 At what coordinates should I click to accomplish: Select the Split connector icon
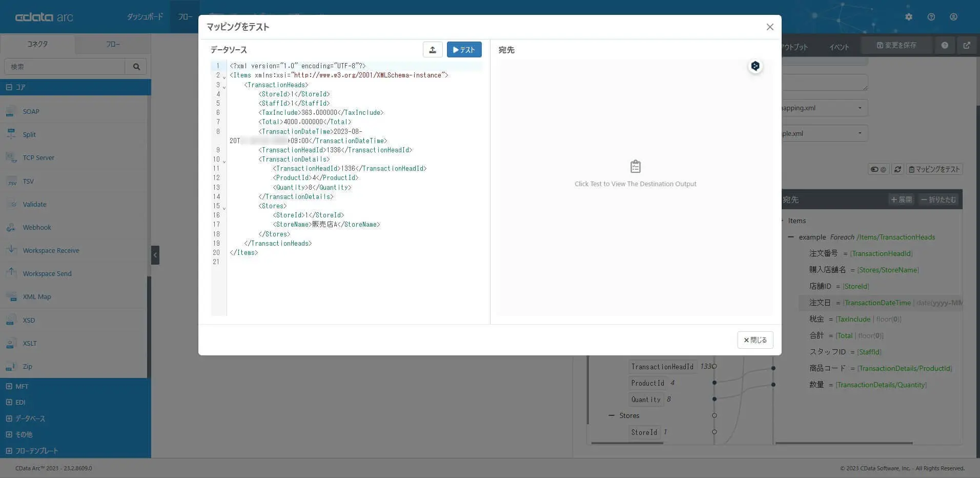(x=11, y=134)
